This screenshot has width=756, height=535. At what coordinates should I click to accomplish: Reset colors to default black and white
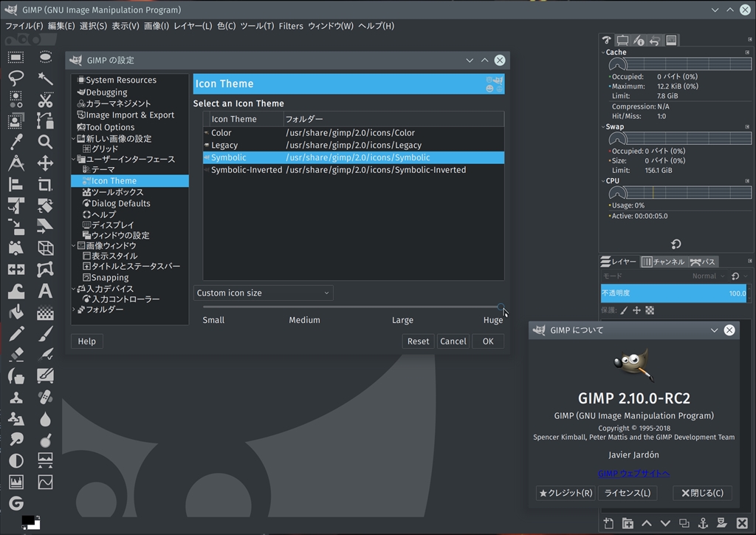[x=24, y=528]
